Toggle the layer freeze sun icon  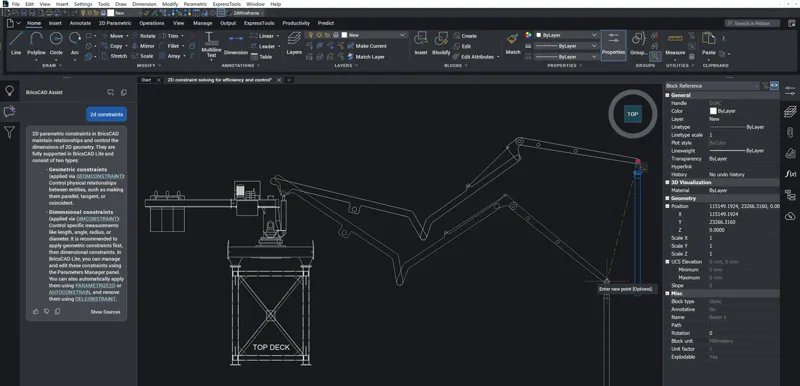pyautogui.click(x=319, y=35)
